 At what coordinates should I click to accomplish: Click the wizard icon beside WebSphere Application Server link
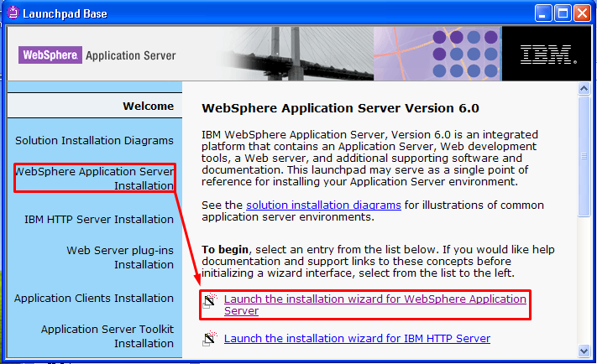click(209, 301)
